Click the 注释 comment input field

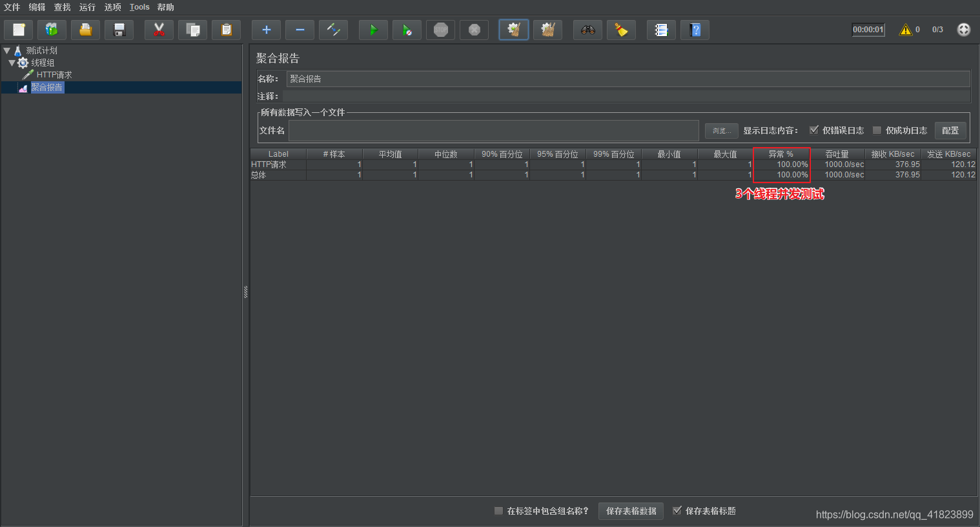(626, 96)
